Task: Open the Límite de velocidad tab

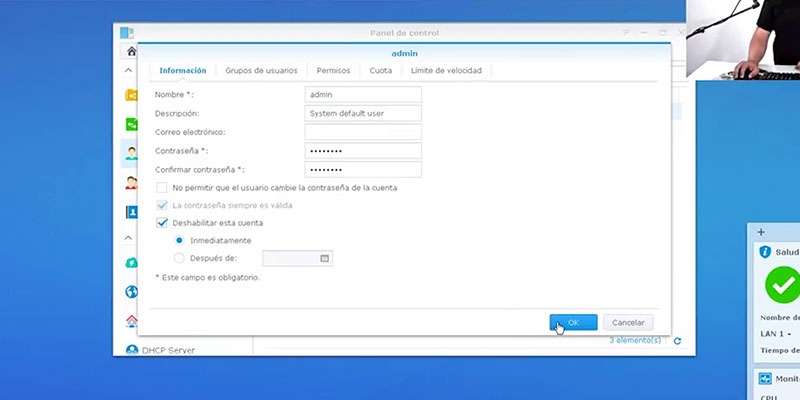Action: click(446, 70)
